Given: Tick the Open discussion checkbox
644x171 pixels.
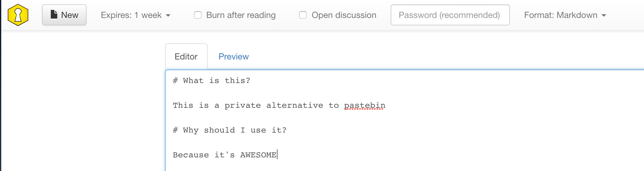Looking at the screenshot, I should tap(303, 15).
